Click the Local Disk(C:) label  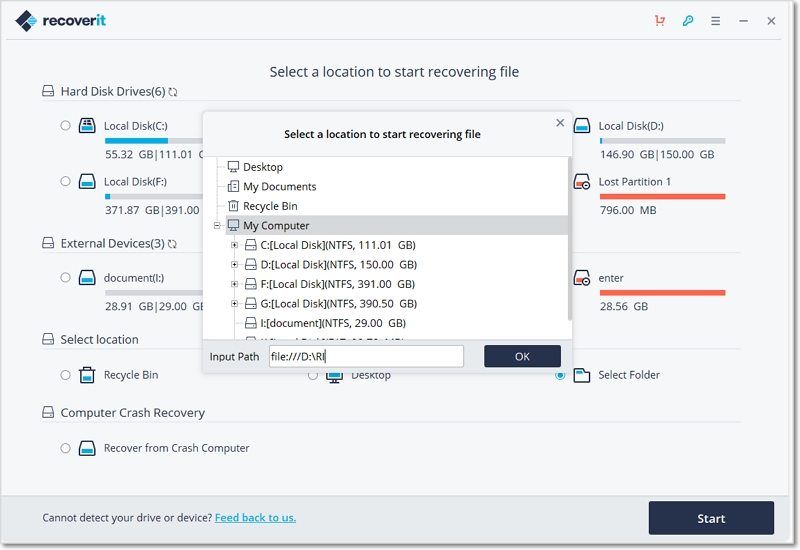[136, 126]
